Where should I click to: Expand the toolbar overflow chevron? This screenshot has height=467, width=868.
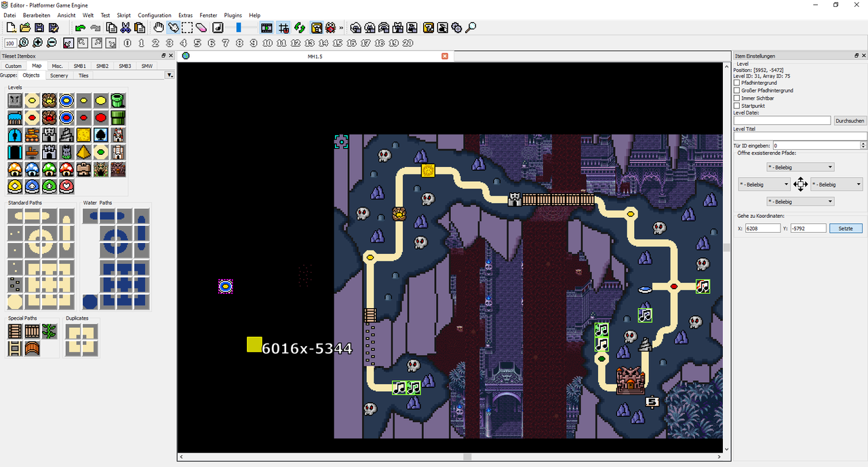point(341,28)
